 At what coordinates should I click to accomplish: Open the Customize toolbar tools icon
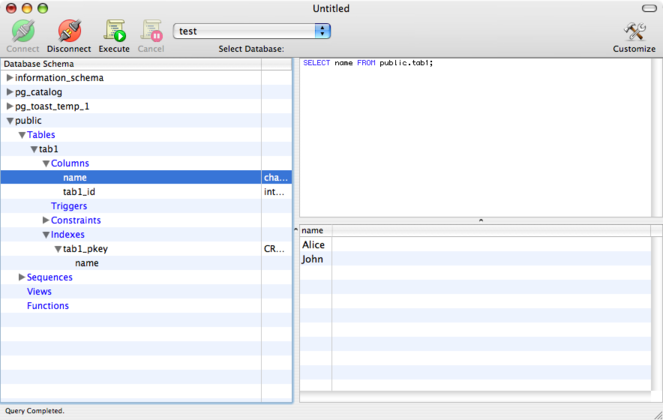(634, 31)
